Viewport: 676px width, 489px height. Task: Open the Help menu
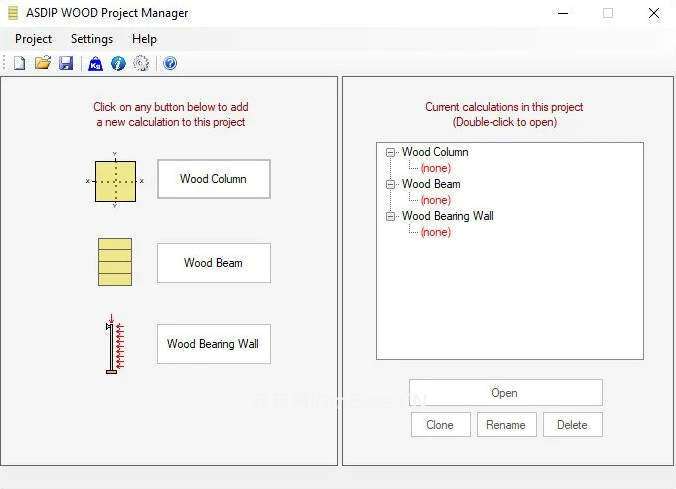(x=144, y=39)
